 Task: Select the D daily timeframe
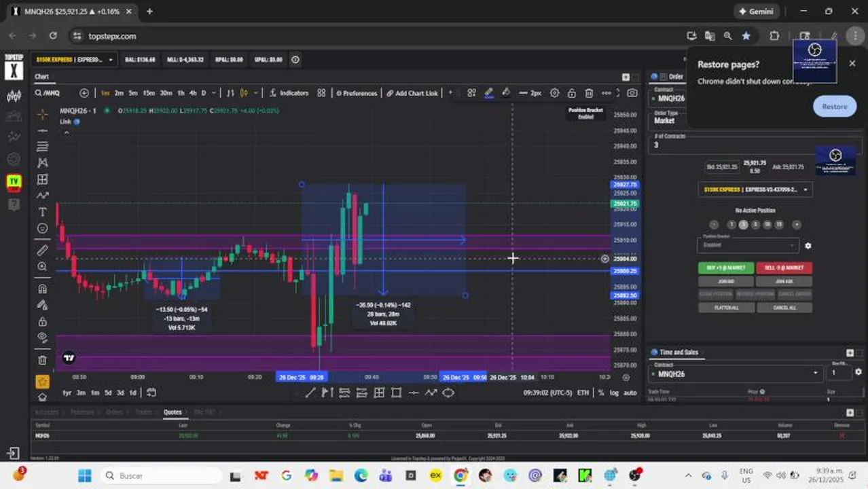click(x=204, y=93)
